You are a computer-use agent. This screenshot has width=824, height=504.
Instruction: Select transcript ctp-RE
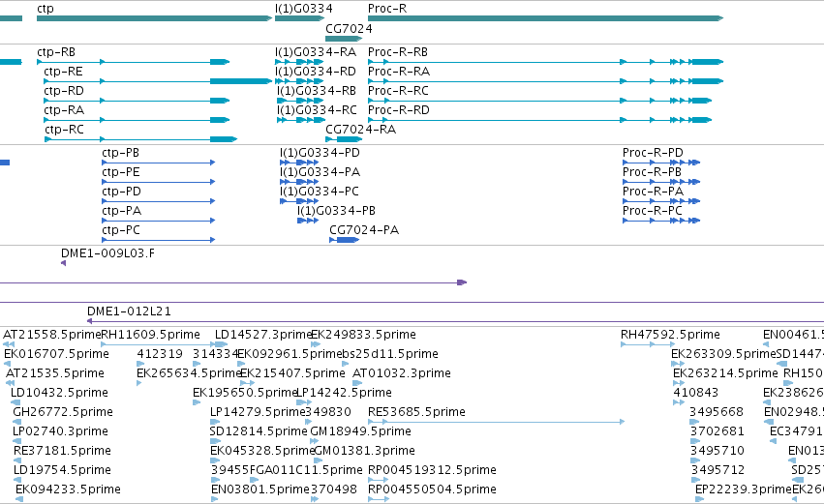click(63, 72)
